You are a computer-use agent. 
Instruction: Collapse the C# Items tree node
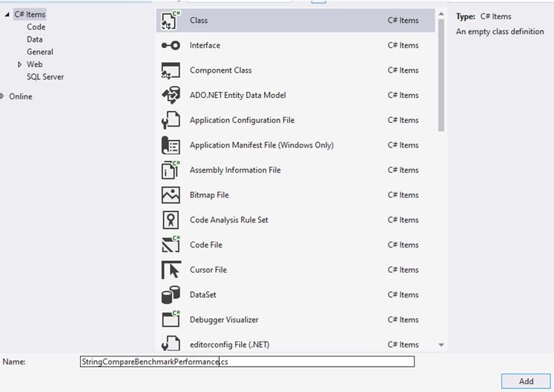[7, 15]
